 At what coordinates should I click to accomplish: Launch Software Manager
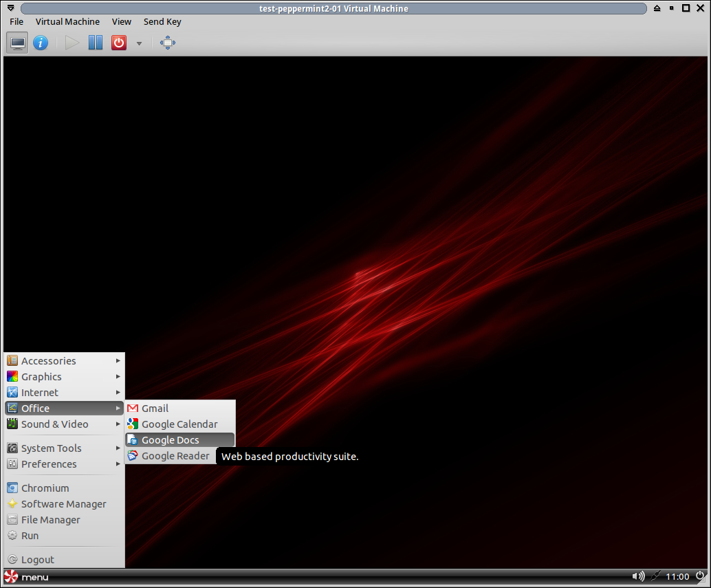(64, 504)
